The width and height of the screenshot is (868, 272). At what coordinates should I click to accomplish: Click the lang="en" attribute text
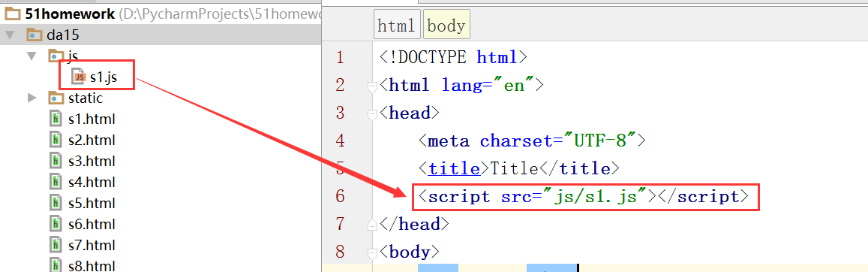[488, 86]
